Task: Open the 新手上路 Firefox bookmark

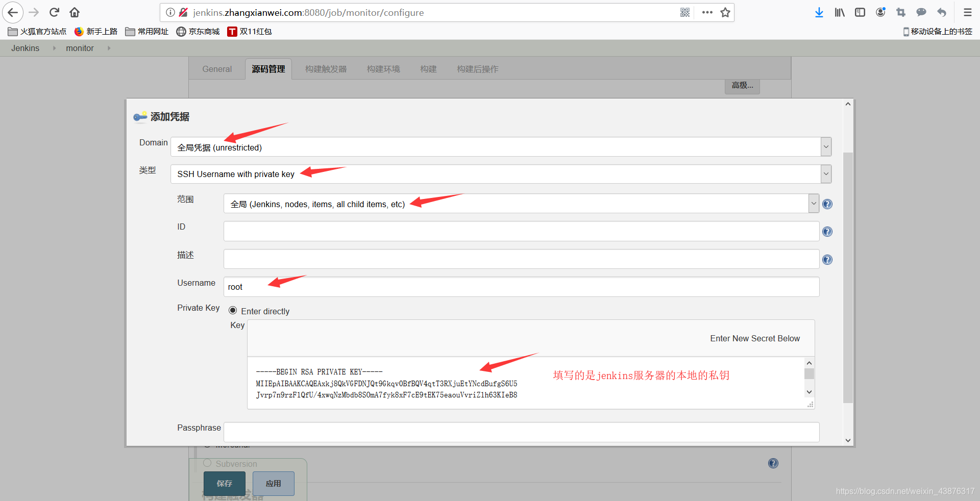Action: 95,32
